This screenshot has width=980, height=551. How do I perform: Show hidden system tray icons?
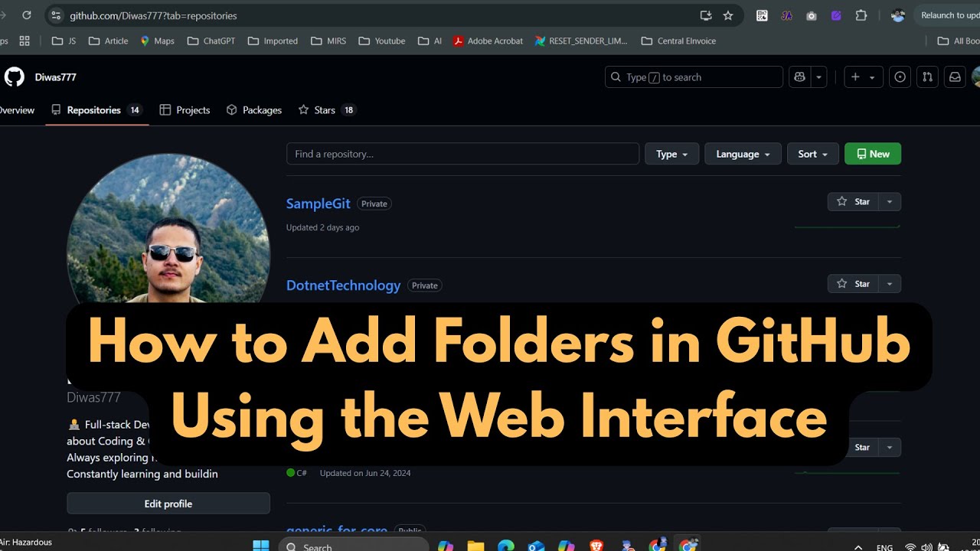[858, 547]
